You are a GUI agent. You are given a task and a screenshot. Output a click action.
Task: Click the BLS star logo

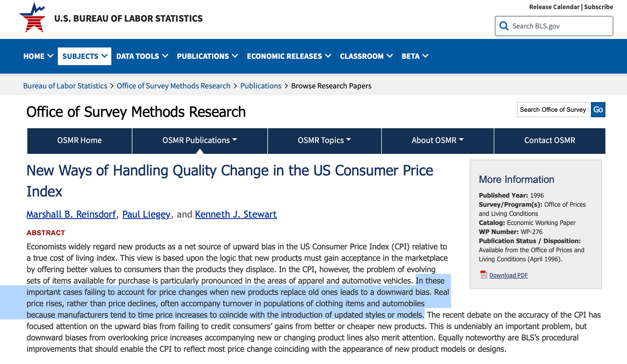tap(33, 18)
